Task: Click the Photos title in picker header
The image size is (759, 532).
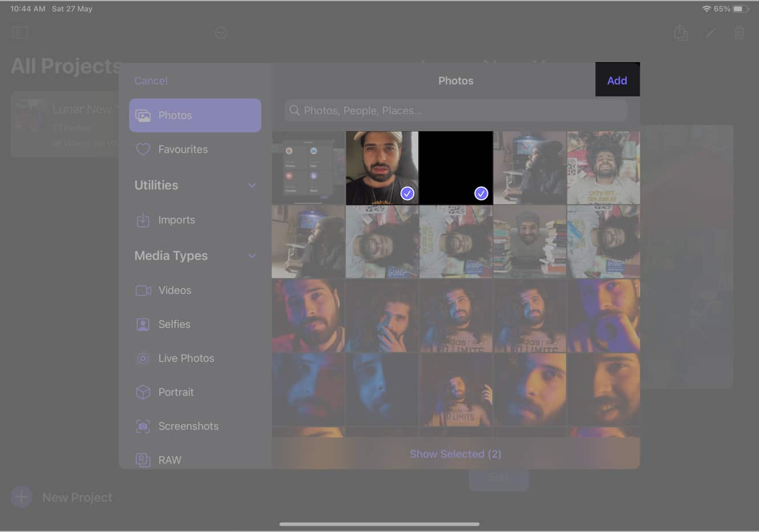Action: click(x=455, y=81)
